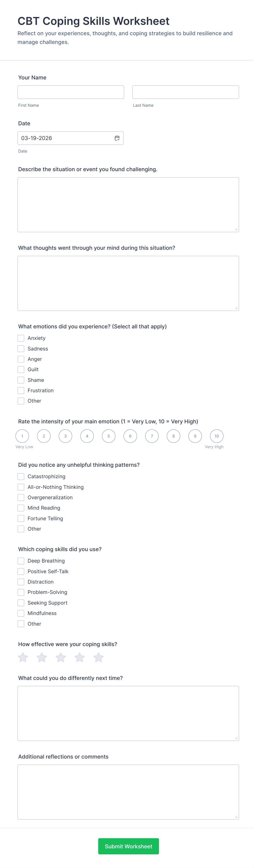
Task: Pick the fourth effectiveness star
Action: [x=79, y=657]
